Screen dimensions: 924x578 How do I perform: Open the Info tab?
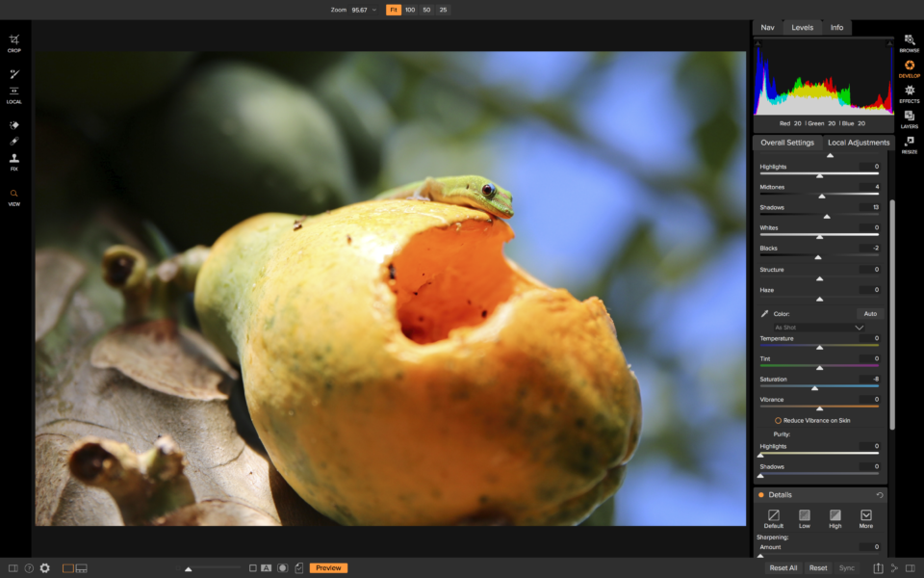coord(836,28)
